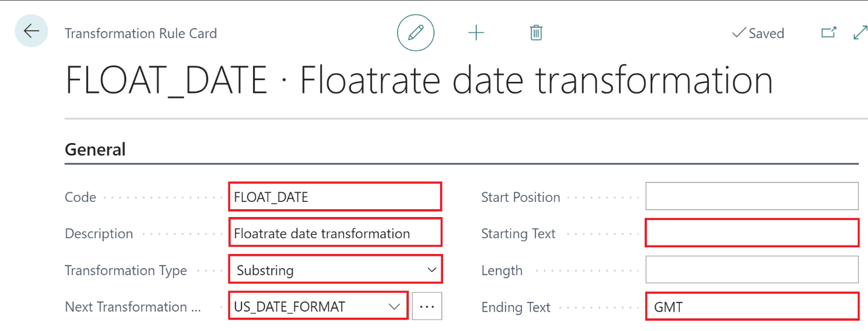The width and height of the screenshot is (868, 331).
Task: Open the Transformation Type dropdown
Action: coord(334,270)
